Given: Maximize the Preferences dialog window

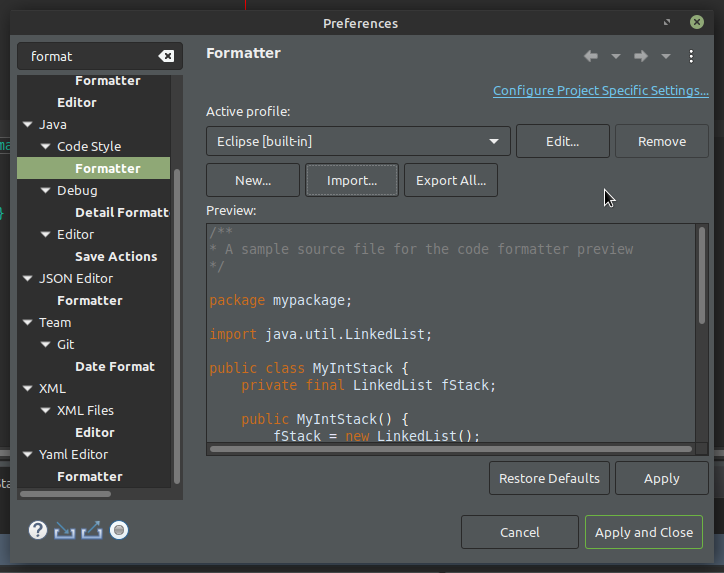Looking at the screenshot, I should (x=667, y=22).
